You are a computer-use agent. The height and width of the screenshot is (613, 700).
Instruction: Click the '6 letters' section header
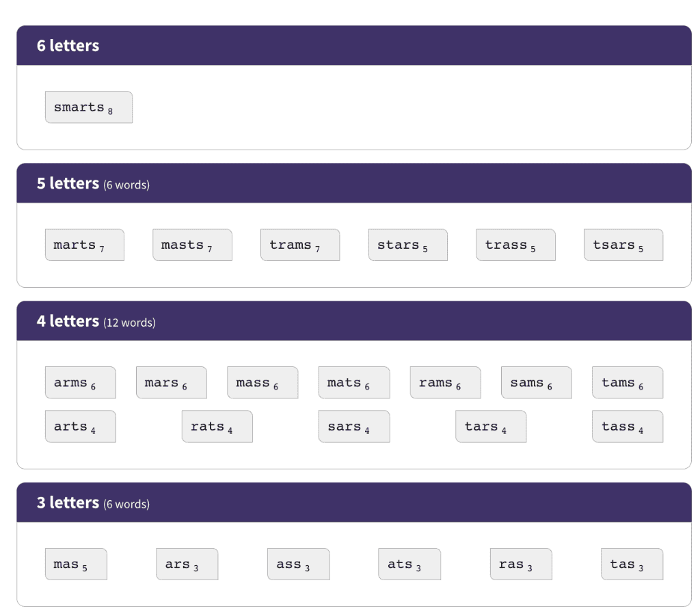point(354,46)
